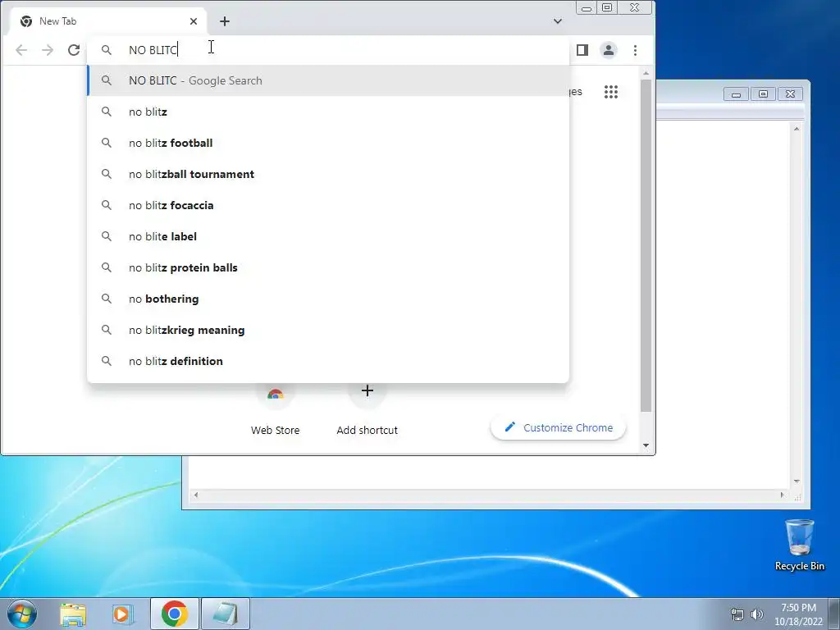
Task: Open Chrome's three-dot menu
Action: pos(636,50)
